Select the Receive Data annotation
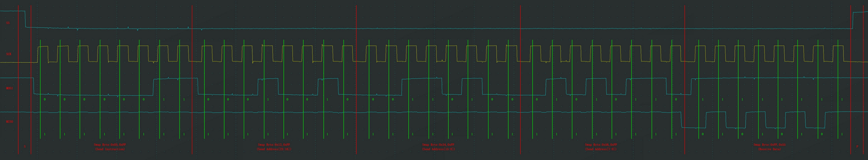The width and height of the screenshot is (868, 160). [770, 149]
